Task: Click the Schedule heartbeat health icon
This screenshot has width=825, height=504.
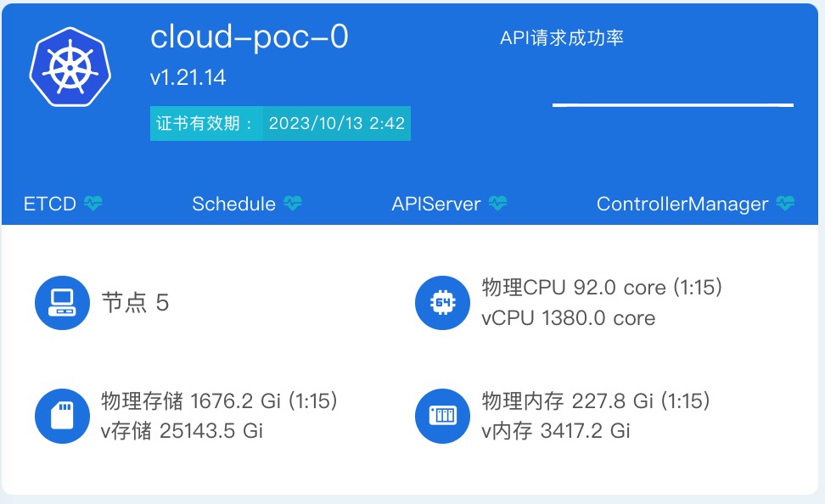Action: tap(293, 203)
